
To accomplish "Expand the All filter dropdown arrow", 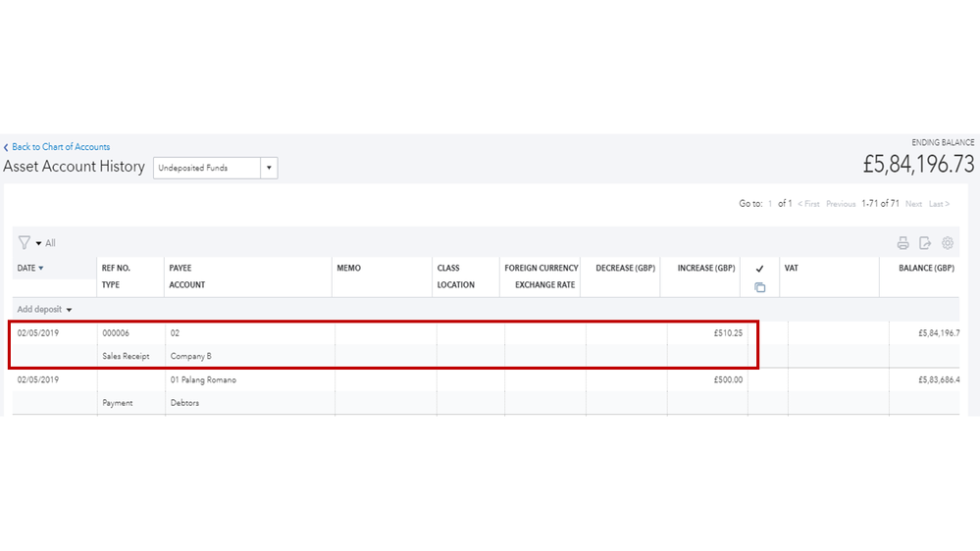I will click(x=39, y=243).
